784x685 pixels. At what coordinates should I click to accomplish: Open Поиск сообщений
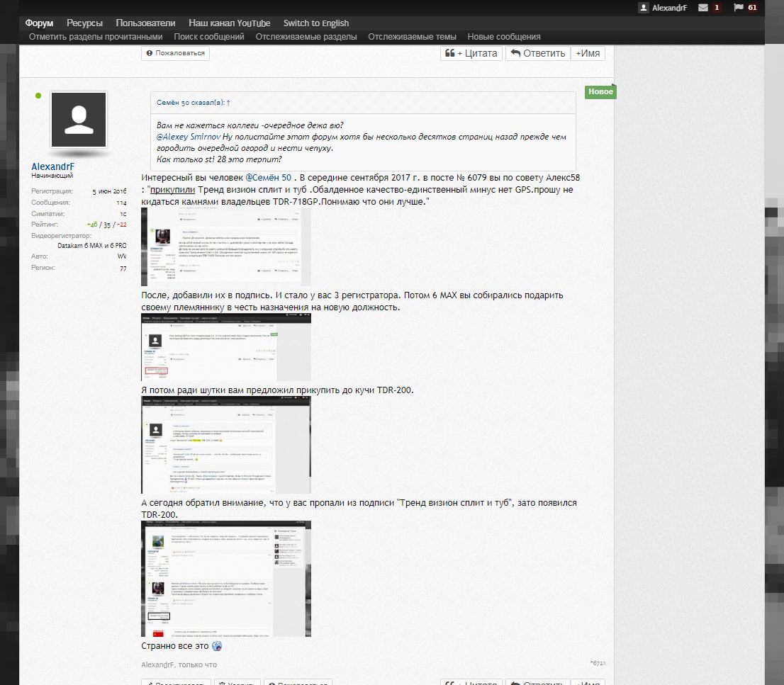point(209,37)
